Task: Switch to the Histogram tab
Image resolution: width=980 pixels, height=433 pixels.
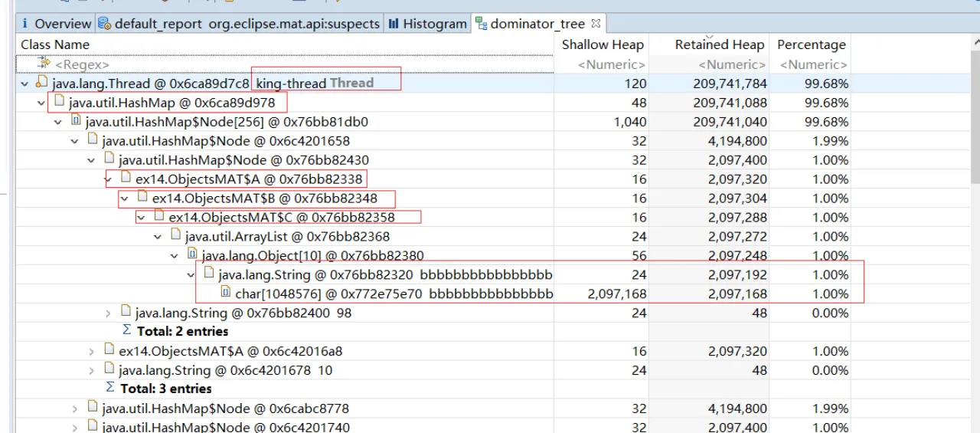Action: (427, 24)
